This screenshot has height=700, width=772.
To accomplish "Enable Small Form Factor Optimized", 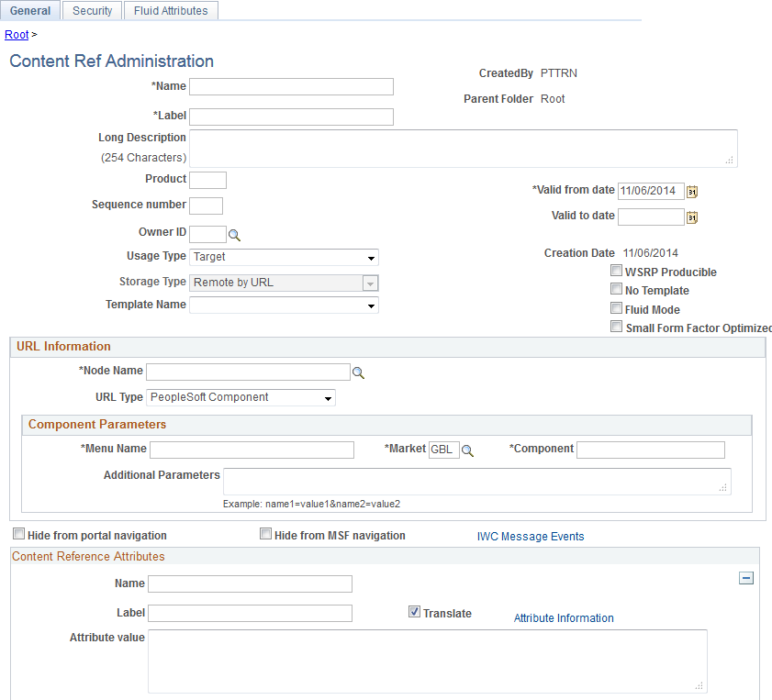I will pos(617,326).
